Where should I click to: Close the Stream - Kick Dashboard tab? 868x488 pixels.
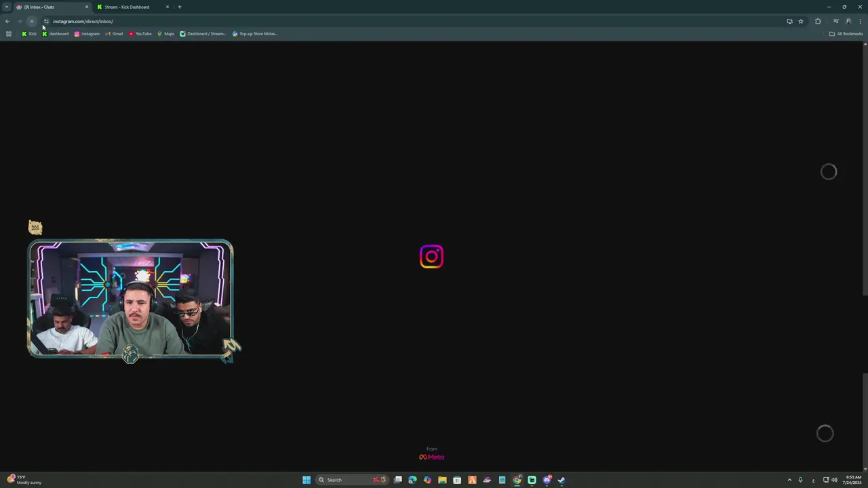[x=167, y=7]
